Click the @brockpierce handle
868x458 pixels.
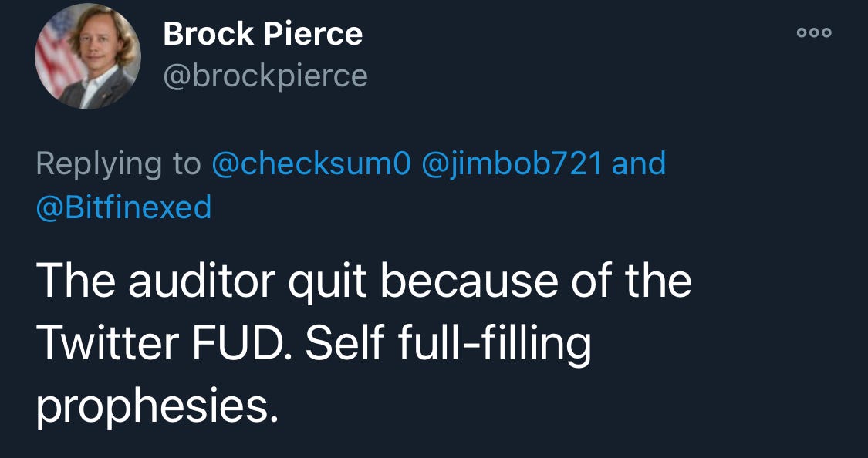(265, 76)
